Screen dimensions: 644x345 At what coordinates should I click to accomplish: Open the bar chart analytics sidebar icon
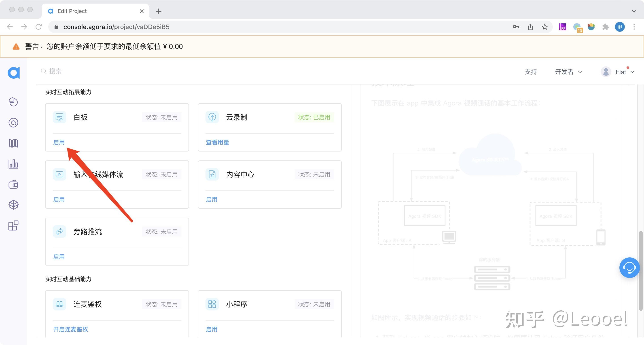13,164
